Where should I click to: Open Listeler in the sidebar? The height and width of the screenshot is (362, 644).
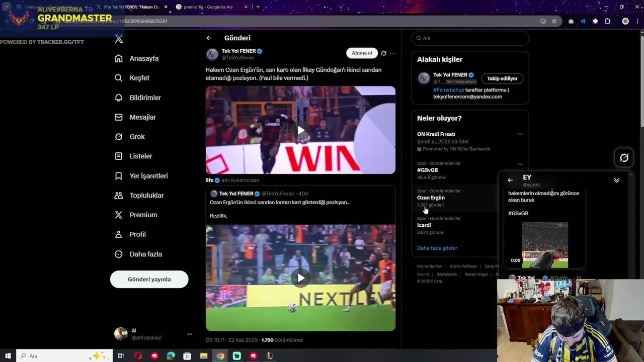point(133,156)
